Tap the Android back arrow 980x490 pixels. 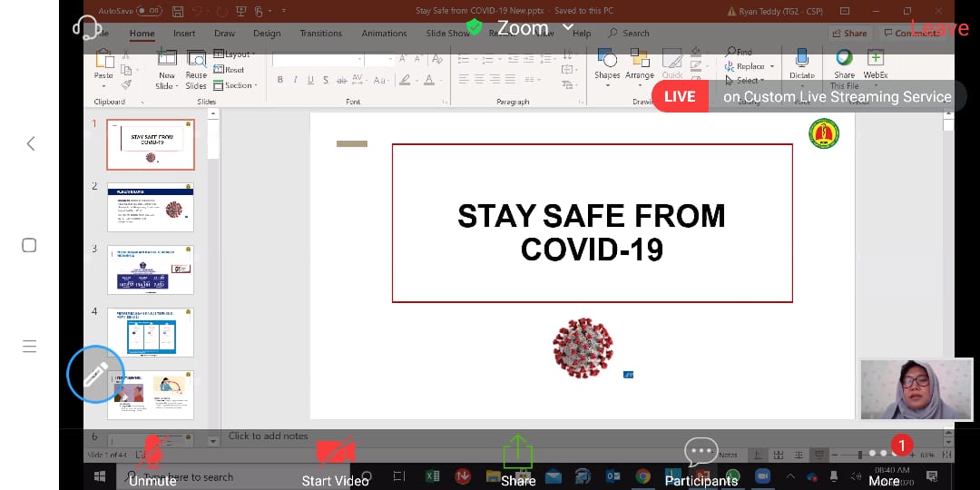point(30,143)
